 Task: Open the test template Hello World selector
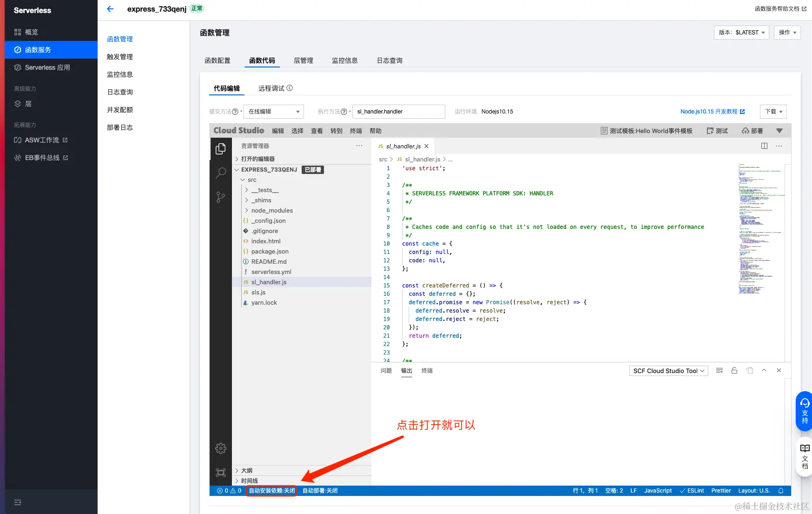click(647, 131)
